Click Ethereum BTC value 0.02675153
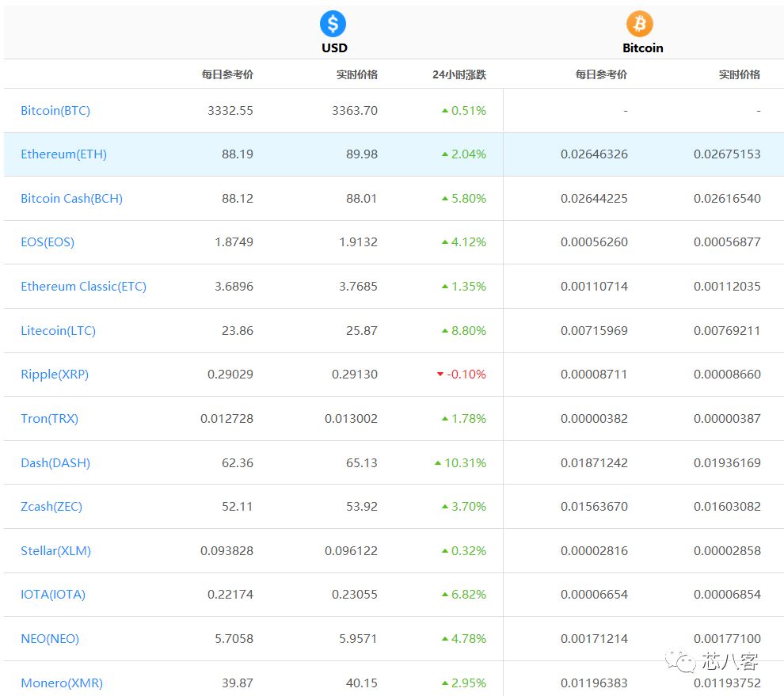Screen dimensions: 784x696 727,154
